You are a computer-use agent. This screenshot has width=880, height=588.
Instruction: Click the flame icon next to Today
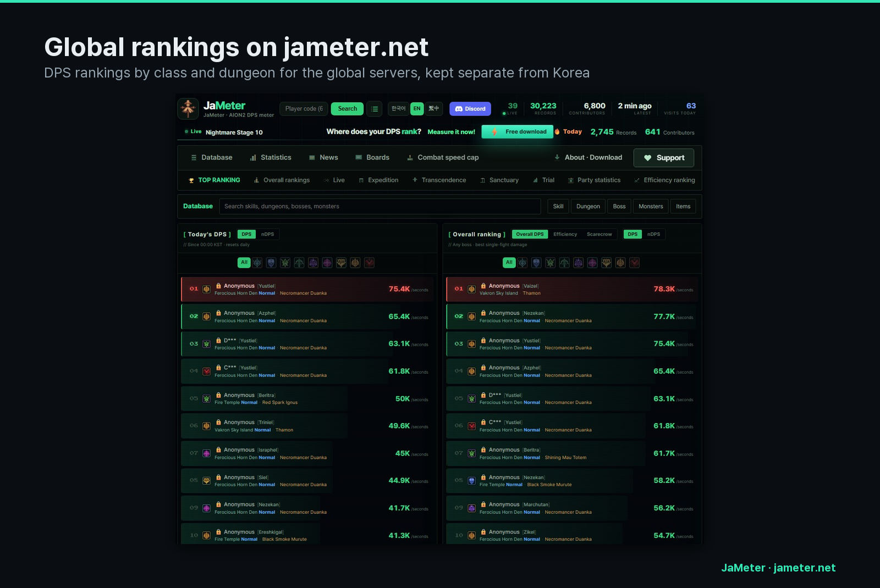[x=557, y=132]
